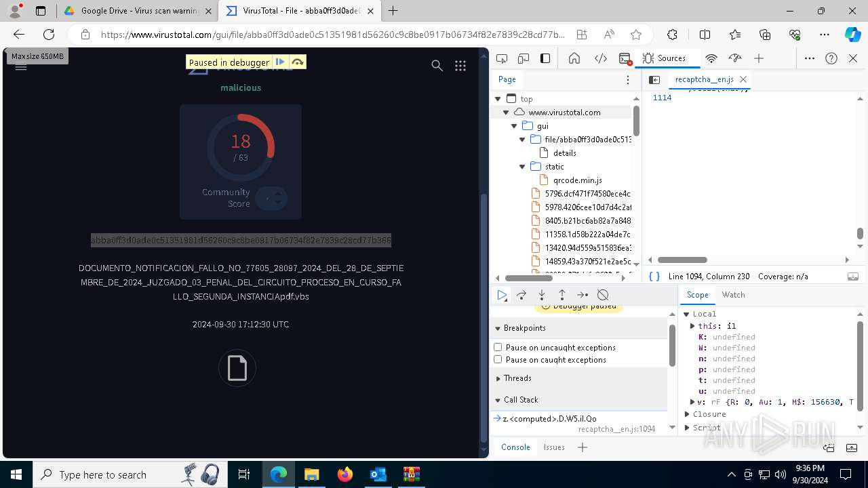The image size is (868, 488).
Task: Click toggle sidebar panel icon in DevTools
Action: [x=545, y=58]
